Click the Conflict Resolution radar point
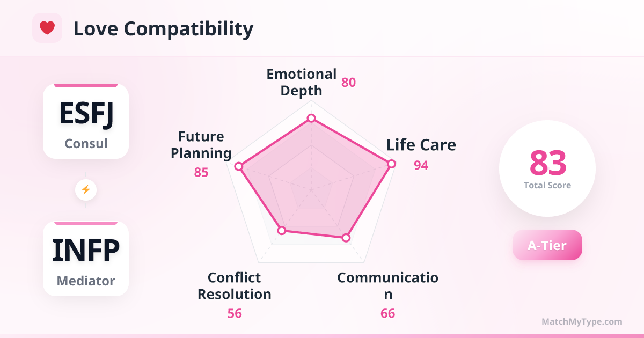This screenshot has width=644, height=338. point(282,230)
